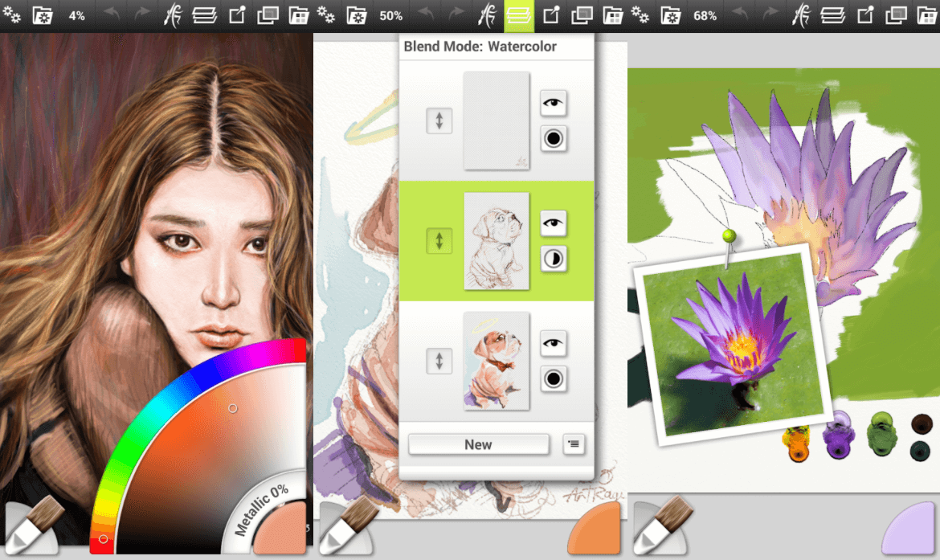Toggle visibility of the selected puppy sketch layer
Image resolution: width=940 pixels, height=560 pixels.
point(553,223)
